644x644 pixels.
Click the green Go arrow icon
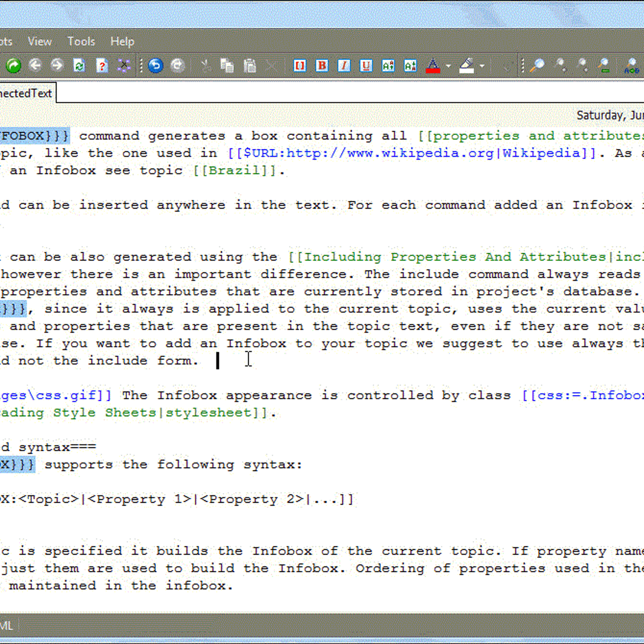click(14, 65)
